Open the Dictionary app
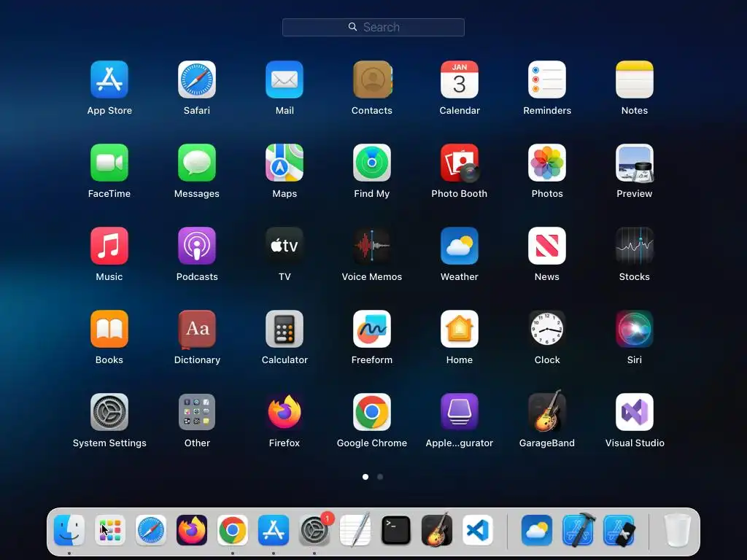The image size is (747, 560). tap(197, 329)
